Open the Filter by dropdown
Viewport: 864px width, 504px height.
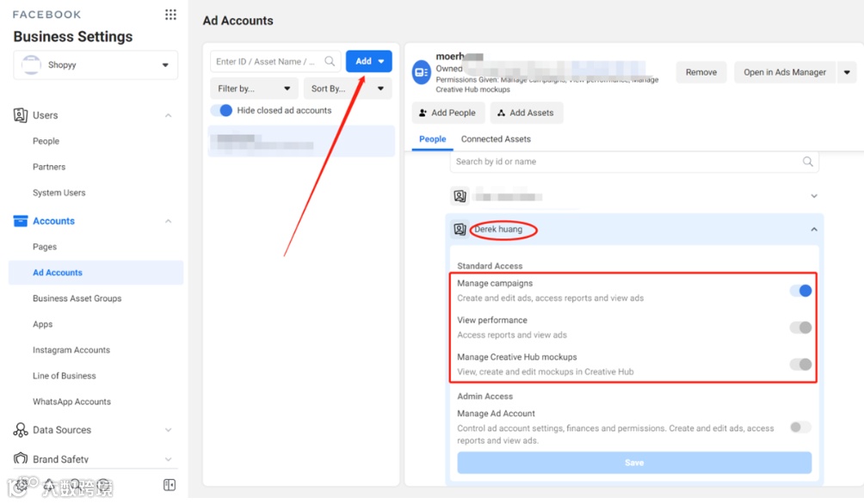(x=254, y=89)
